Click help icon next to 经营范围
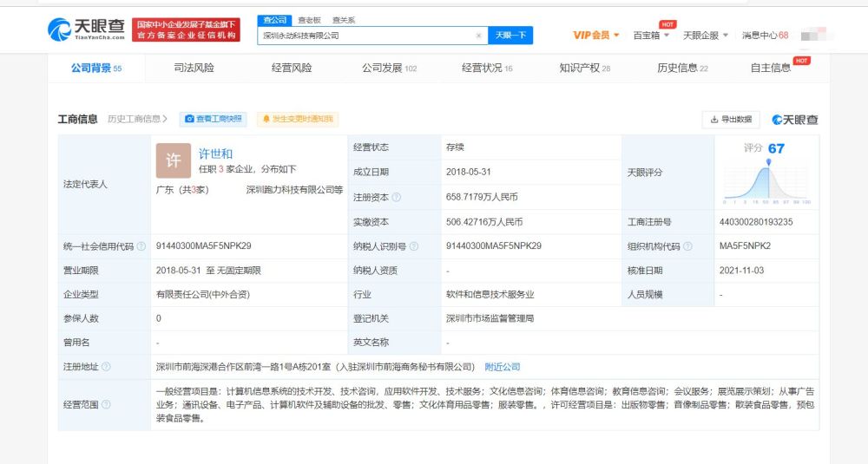The image size is (868, 464). [x=106, y=405]
